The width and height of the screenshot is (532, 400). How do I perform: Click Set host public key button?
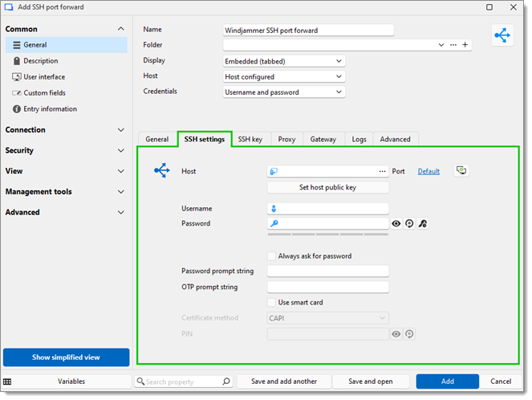[327, 187]
